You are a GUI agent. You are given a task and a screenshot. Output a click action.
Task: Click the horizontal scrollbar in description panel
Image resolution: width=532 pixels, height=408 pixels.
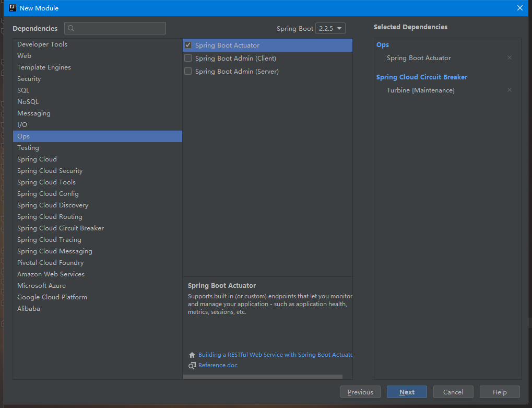[263, 377]
